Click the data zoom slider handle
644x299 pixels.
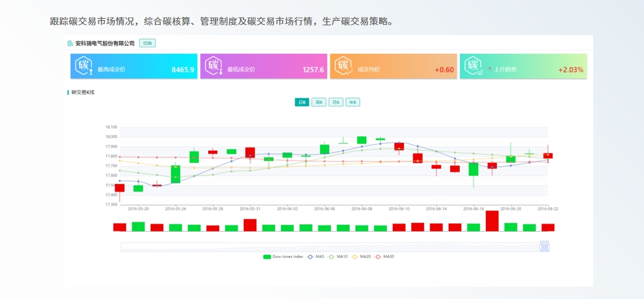pos(545,246)
